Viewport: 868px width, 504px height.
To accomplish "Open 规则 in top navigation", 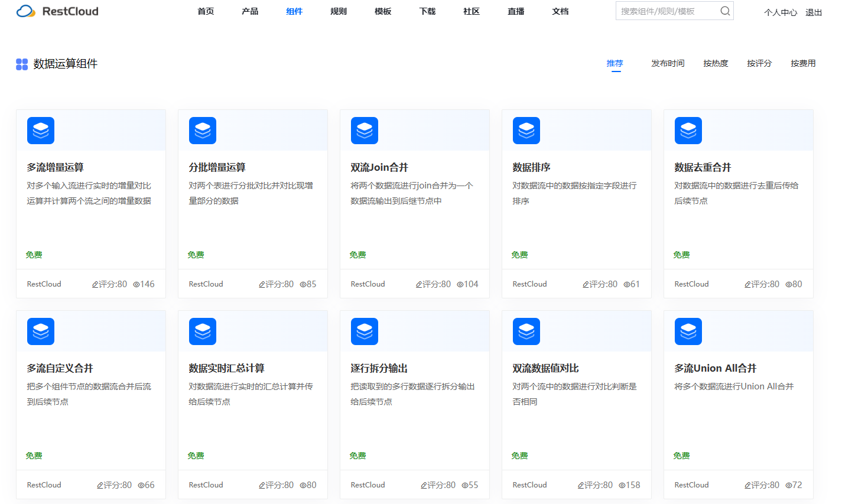I will pos(339,11).
